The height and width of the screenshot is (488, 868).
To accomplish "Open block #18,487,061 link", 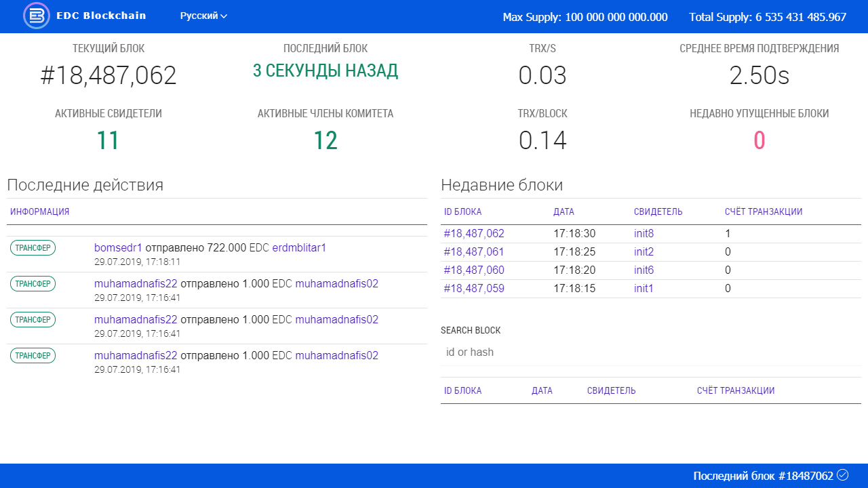I will [x=474, y=252].
